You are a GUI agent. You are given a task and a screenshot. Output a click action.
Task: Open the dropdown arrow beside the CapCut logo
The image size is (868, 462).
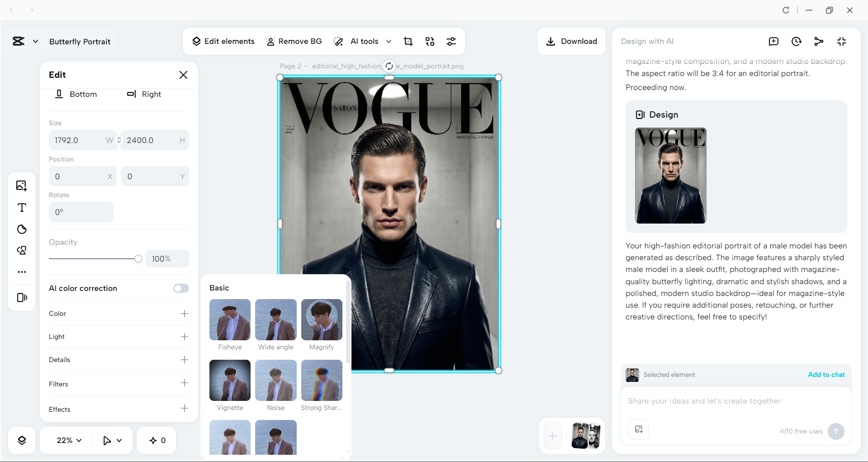click(x=35, y=42)
